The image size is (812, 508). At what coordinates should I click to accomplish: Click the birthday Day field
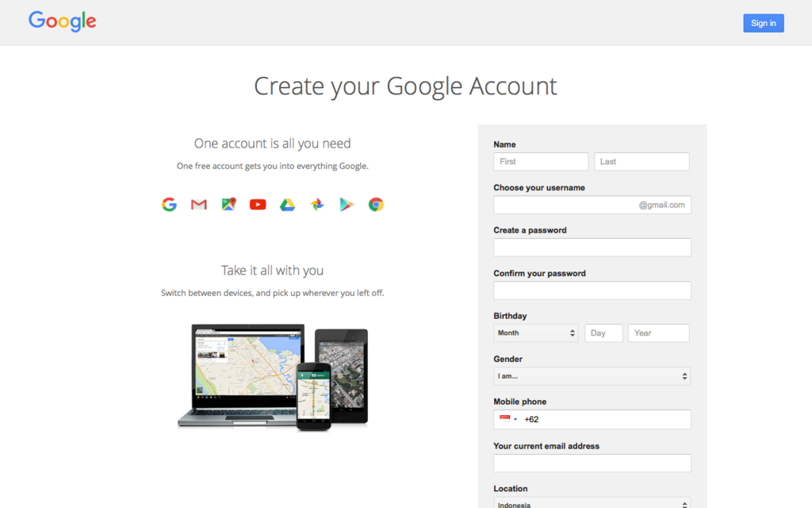point(603,333)
